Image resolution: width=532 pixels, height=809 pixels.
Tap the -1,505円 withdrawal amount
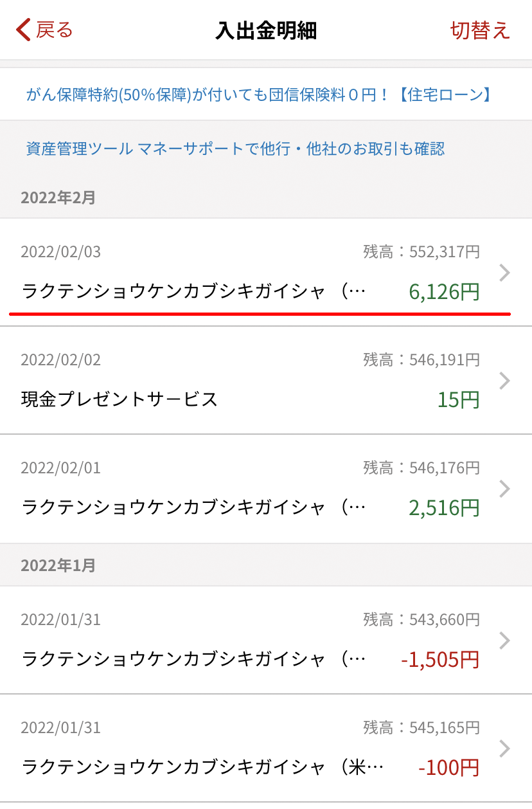coord(439,660)
